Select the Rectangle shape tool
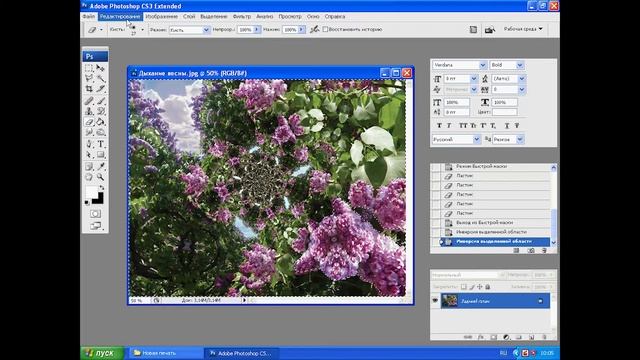The image size is (640, 360). point(100,155)
